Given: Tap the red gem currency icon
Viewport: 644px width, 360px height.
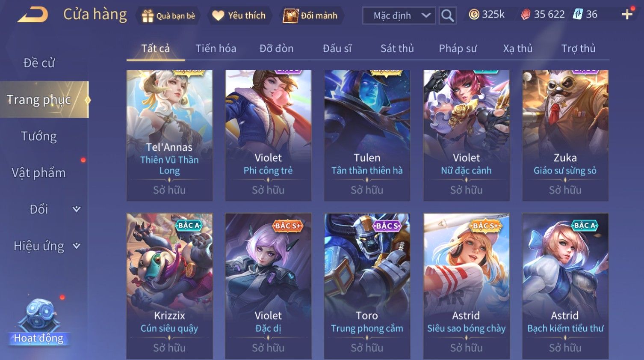Looking at the screenshot, I should coord(526,15).
